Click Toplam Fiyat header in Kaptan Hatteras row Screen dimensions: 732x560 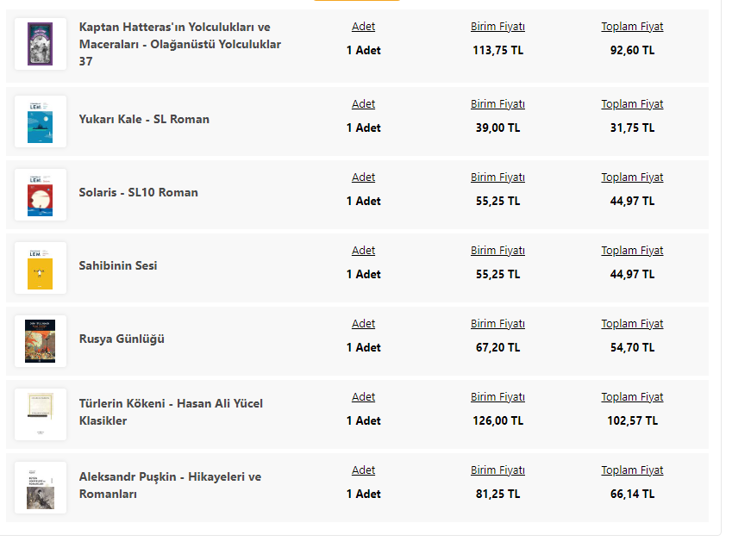pyautogui.click(x=632, y=27)
